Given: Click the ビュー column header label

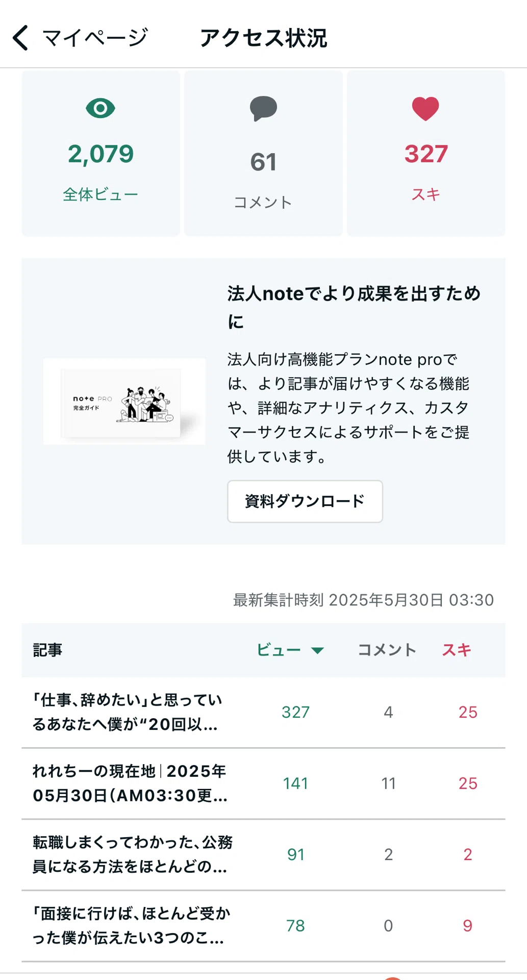Looking at the screenshot, I should tap(279, 650).
